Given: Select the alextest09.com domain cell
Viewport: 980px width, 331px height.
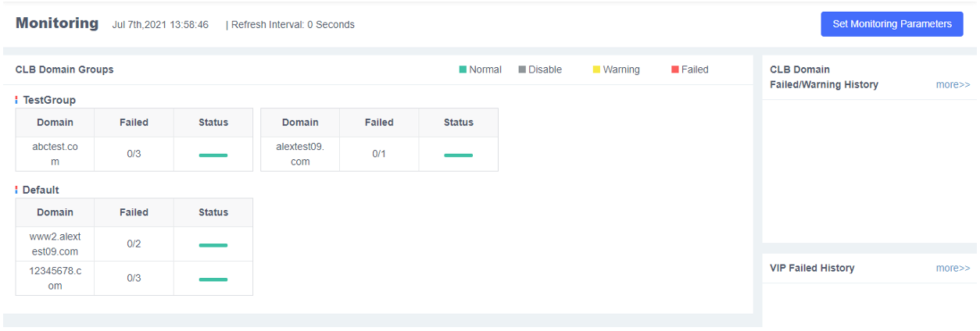Looking at the screenshot, I should pos(300,154).
